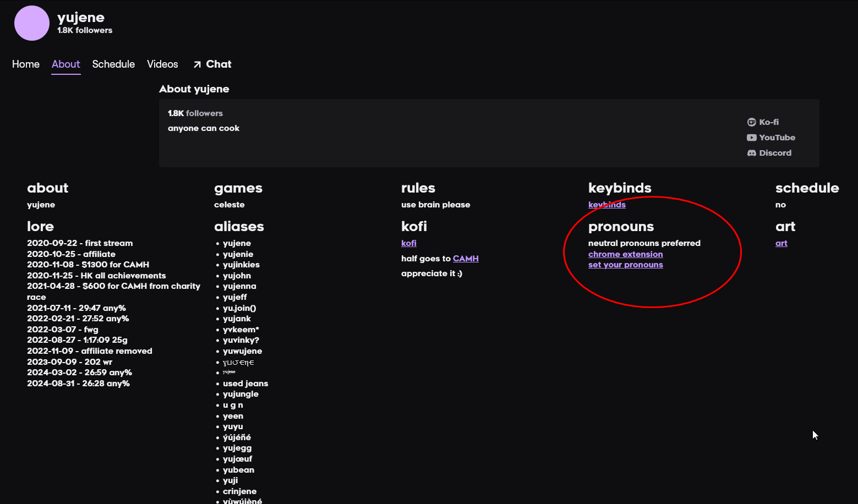Open the Ko-fi social icon

click(x=751, y=122)
